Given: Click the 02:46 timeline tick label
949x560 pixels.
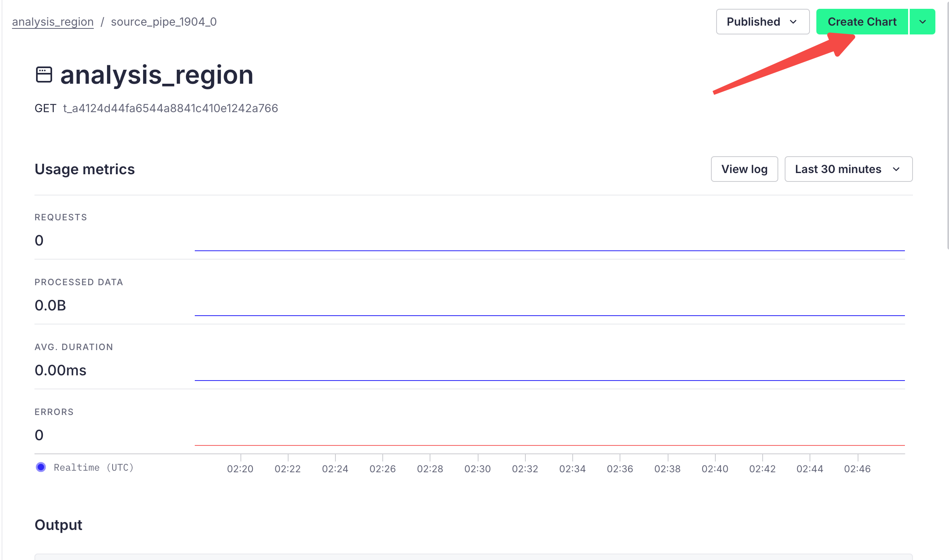Looking at the screenshot, I should tap(857, 469).
